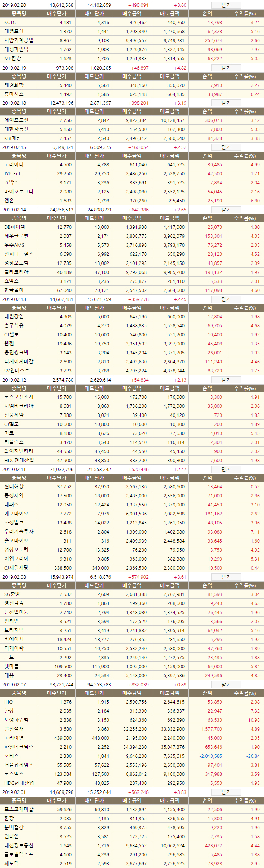Select stock name 지엠비코리아

click(x=18, y=406)
